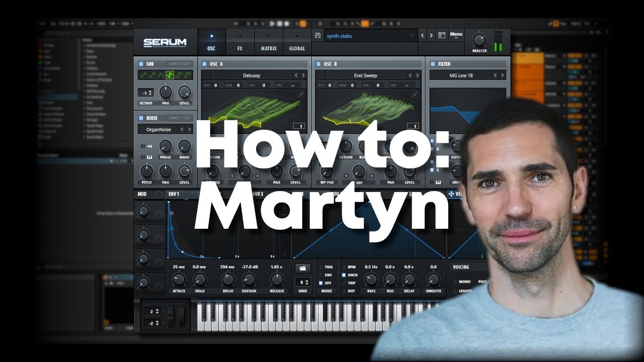Image resolution: width=644 pixels, height=362 pixels.
Task: Toggle the FILTER power switch
Action: coord(432,64)
